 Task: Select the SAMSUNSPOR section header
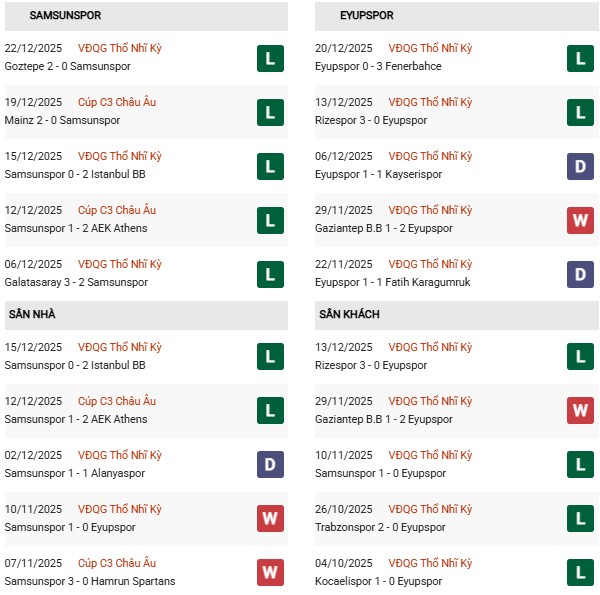point(65,16)
